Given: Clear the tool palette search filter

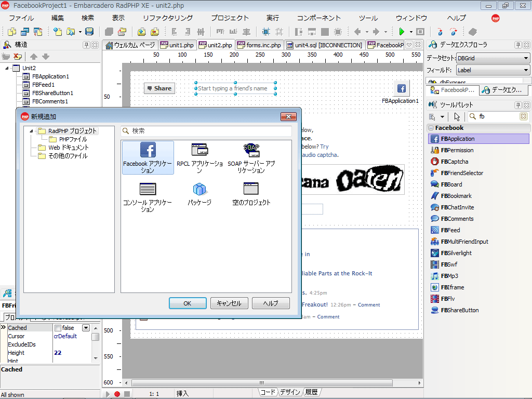Looking at the screenshot, I should click(524, 117).
